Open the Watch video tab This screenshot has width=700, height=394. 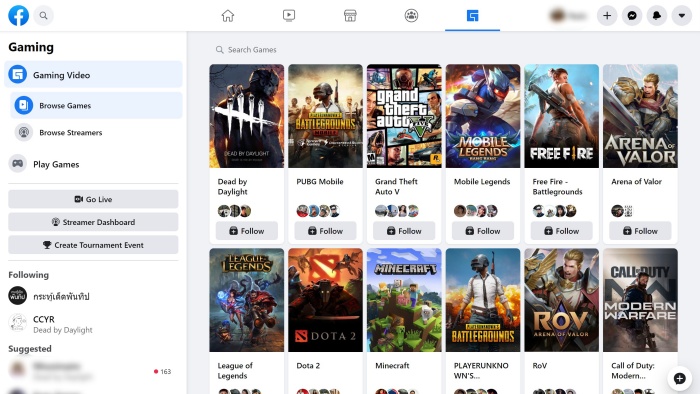[x=289, y=16]
